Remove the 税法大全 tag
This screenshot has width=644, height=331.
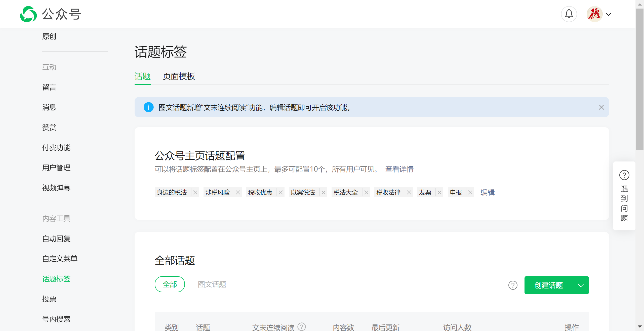pyautogui.click(x=366, y=192)
